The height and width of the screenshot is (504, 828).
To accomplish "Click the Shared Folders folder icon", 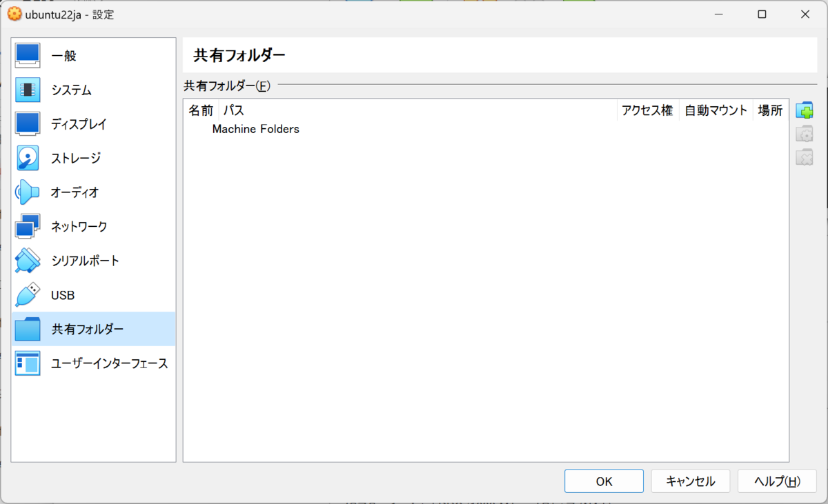I will pos(28,329).
